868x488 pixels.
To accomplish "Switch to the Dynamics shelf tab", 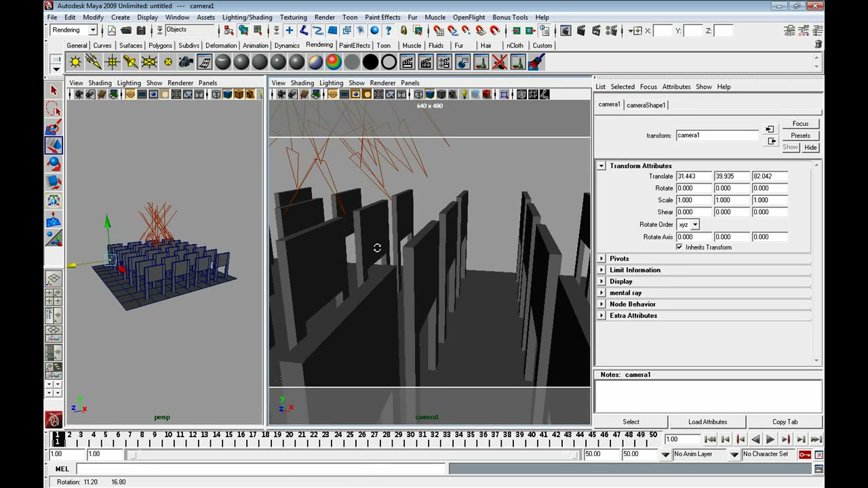I will [287, 45].
